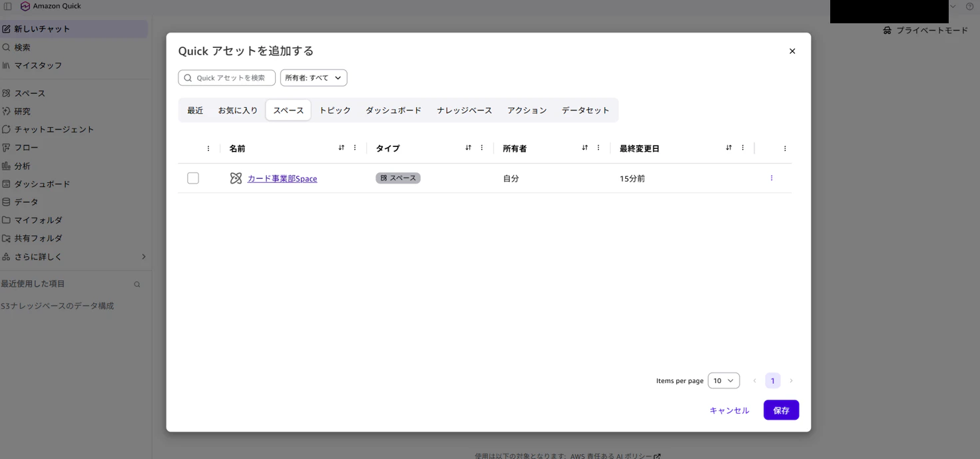Switch to the 最近 tab
The width and height of the screenshot is (980, 459).
195,110
